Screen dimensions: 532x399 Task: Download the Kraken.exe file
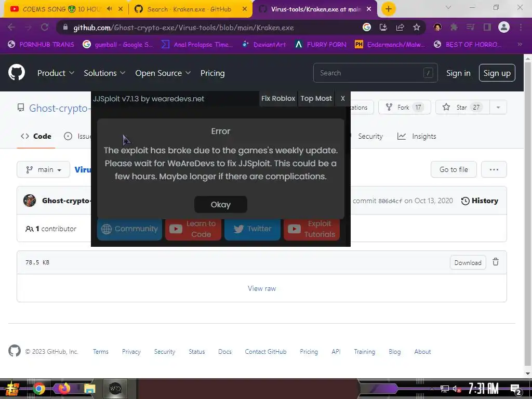tap(468, 262)
